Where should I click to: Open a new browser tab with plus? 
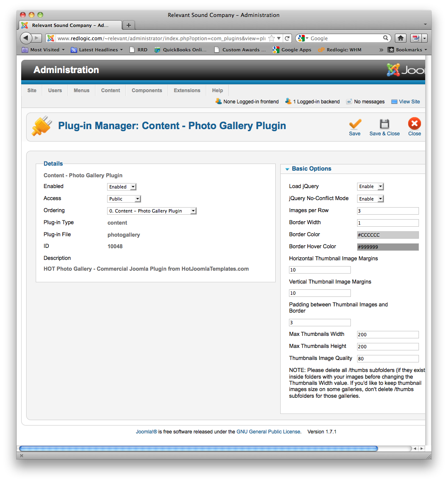coord(129,25)
